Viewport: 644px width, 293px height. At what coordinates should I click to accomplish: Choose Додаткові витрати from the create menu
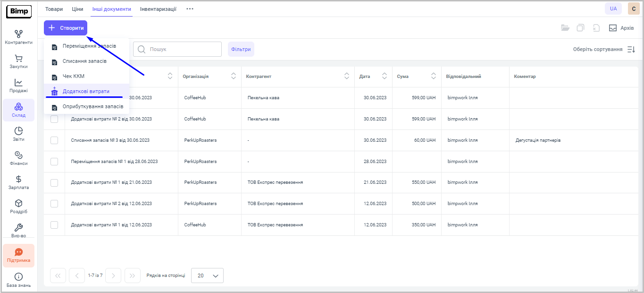pyautogui.click(x=86, y=92)
